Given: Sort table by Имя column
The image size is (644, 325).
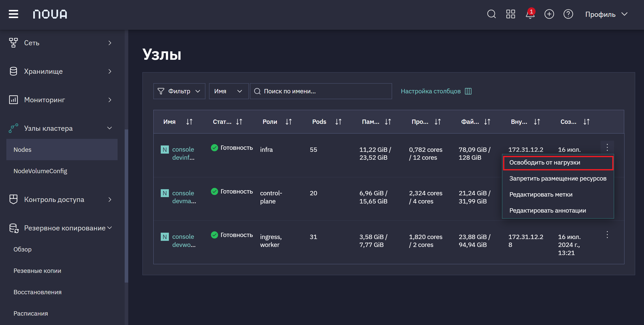Looking at the screenshot, I should 189,122.
